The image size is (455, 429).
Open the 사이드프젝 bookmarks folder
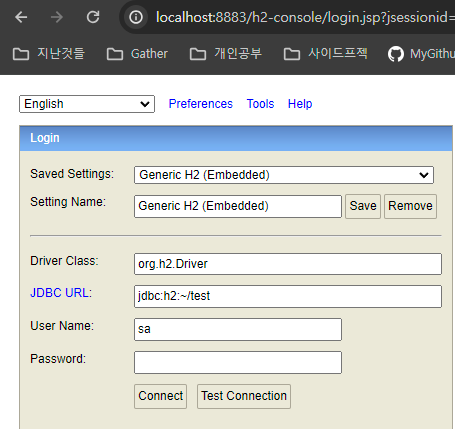326,54
